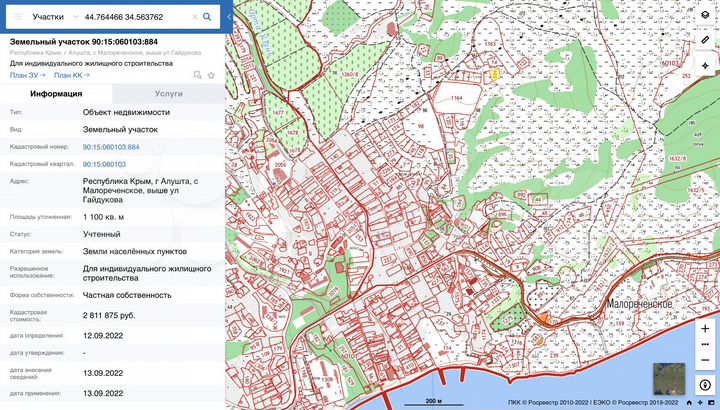
Task: Expand the three-dots zoom options
Action: 705,343
